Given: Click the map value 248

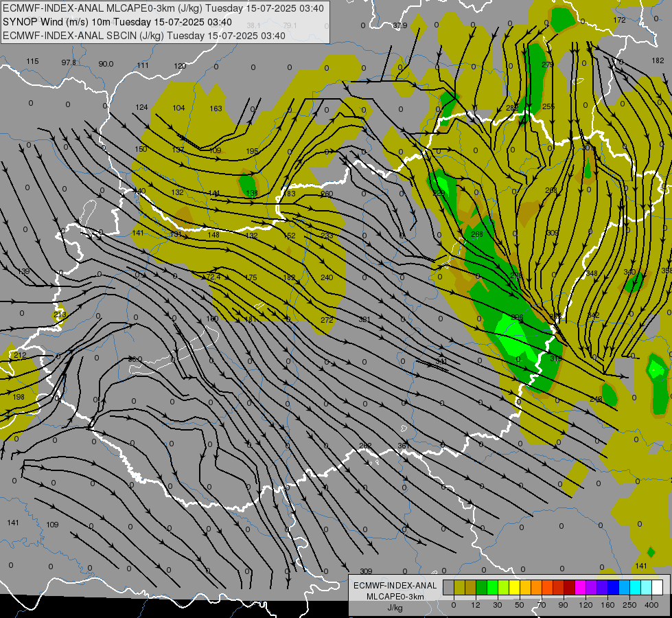Looking at the screenshot, I should 596,399.
